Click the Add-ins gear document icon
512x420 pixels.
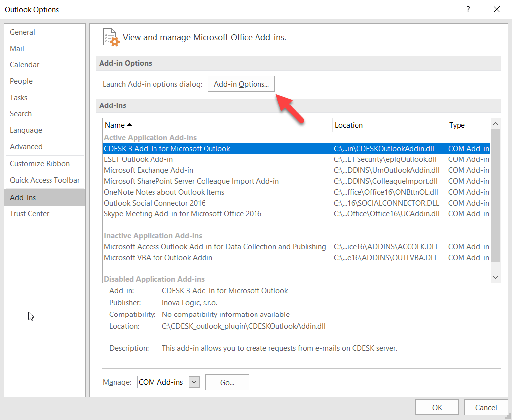(x=111, y=37)
